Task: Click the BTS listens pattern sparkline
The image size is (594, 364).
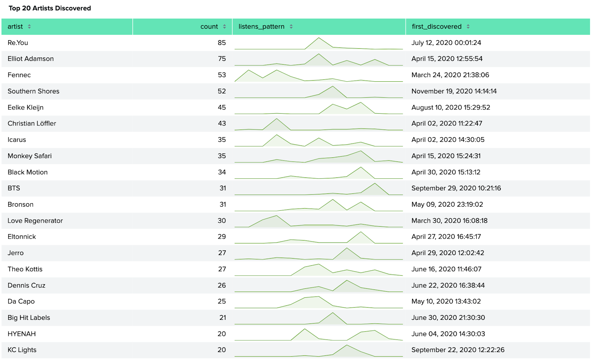Action: tap(319, 189)
